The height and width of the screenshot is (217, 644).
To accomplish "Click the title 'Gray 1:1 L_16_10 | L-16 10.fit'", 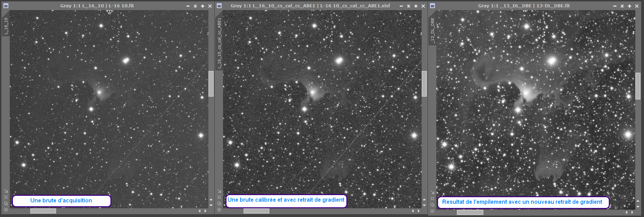I will 97,6.
